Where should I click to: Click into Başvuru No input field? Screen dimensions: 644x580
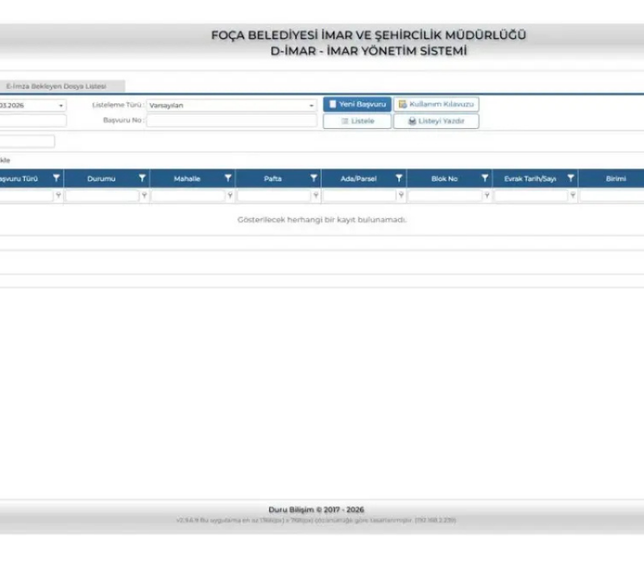232,120
